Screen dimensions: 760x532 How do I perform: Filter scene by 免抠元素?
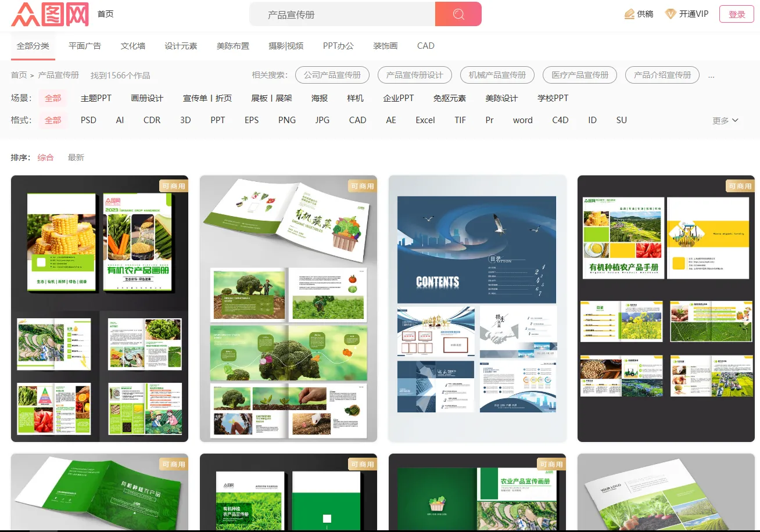point(450,98)
